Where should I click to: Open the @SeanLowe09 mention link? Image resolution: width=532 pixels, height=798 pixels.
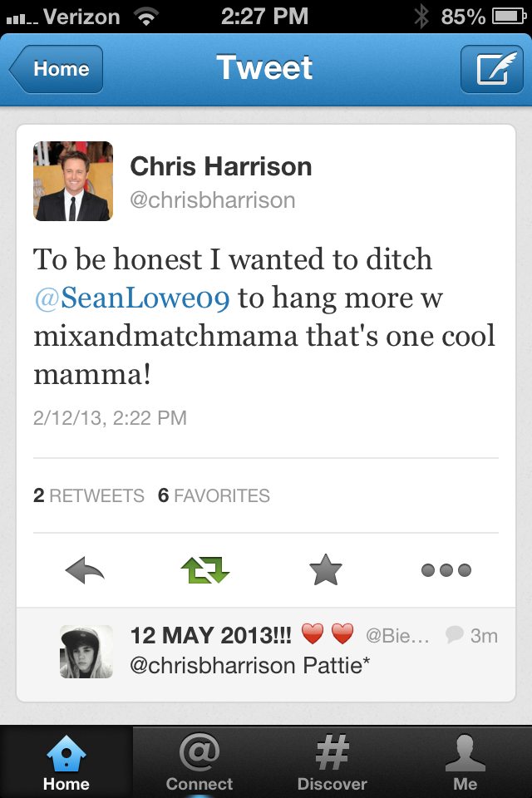132,298
